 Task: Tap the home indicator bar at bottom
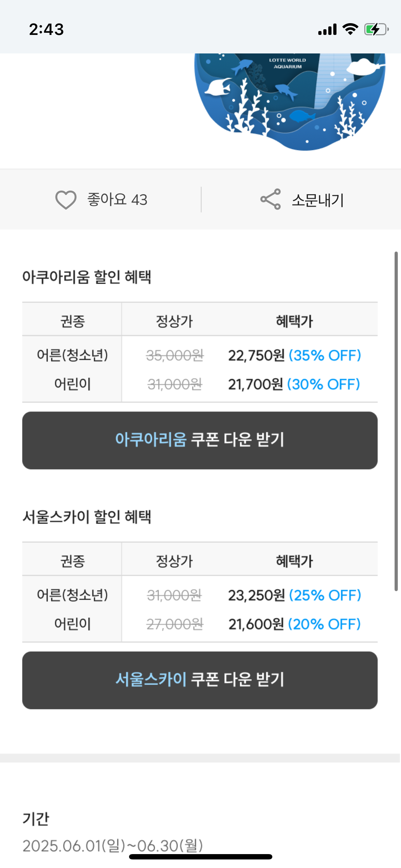201,857
